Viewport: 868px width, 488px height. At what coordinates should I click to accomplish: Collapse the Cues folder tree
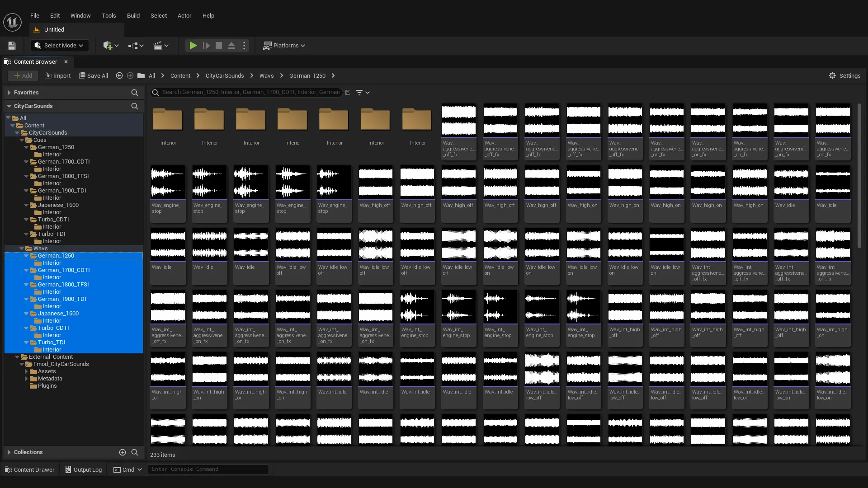point(22,140)
